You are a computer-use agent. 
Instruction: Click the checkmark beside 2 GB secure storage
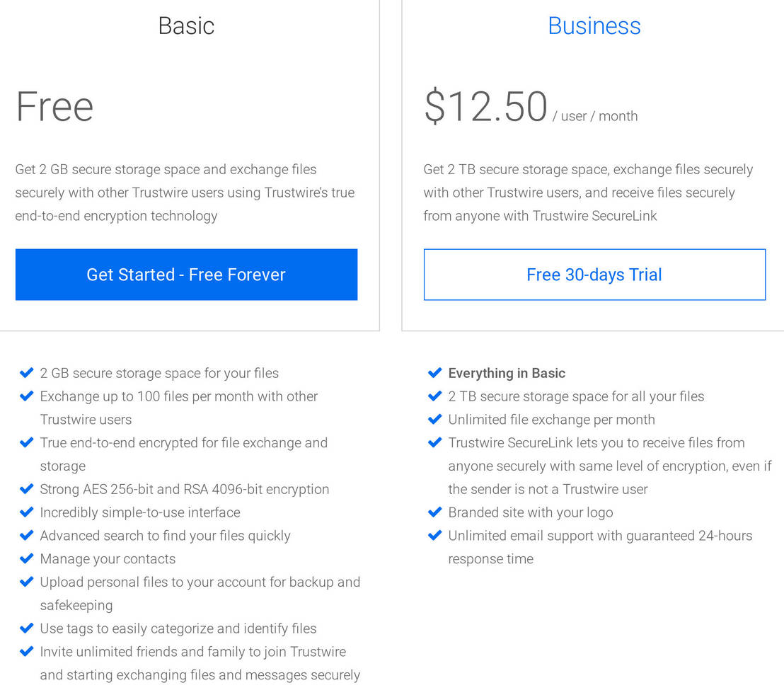[27, 372]
